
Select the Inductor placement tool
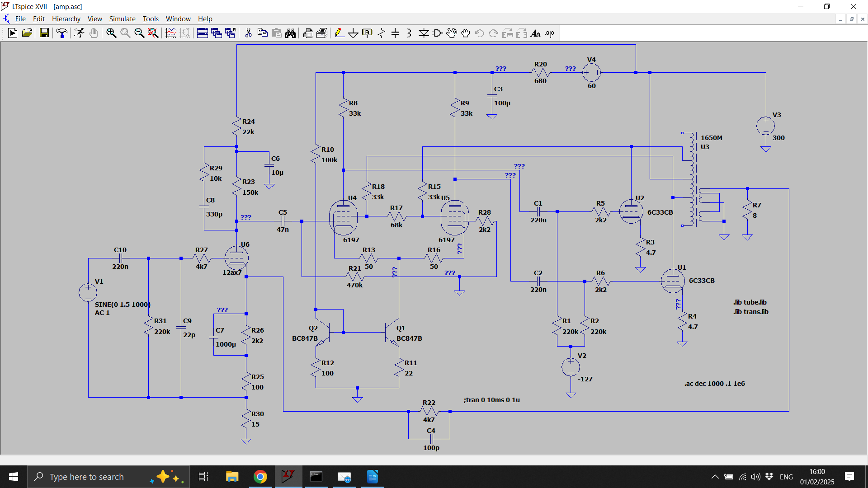point(409,33)
